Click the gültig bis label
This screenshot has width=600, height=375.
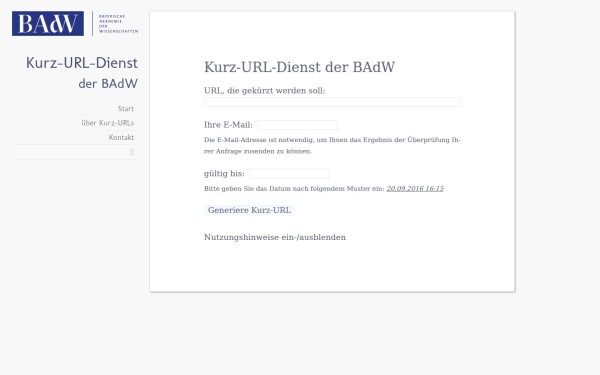[224, 174]
